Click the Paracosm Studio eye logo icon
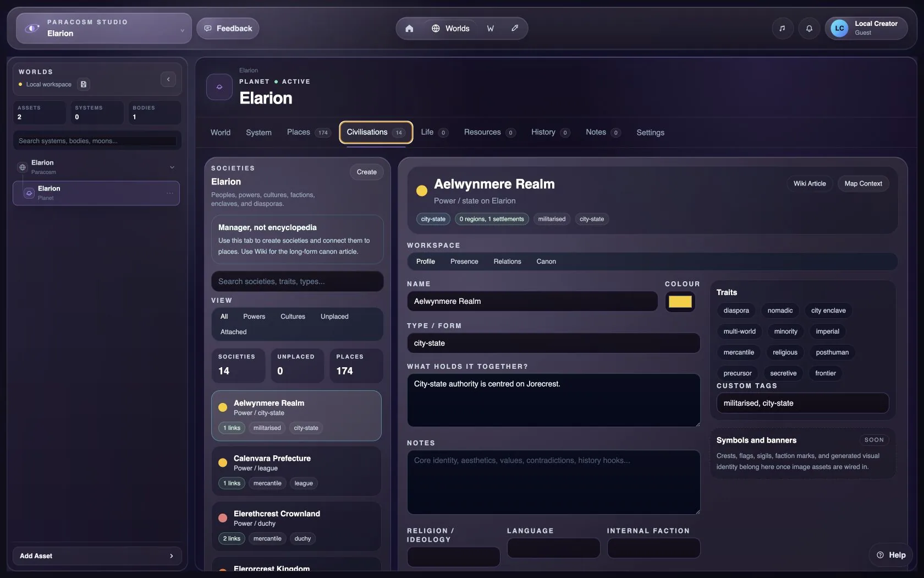This screenshot has height=578, width=924. click(x=32, y=28)
